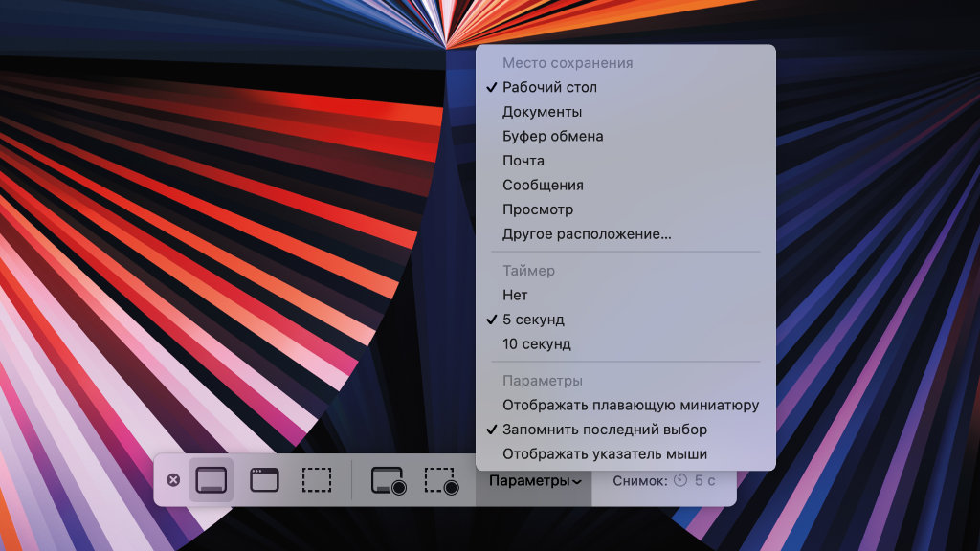Viewport: 980px width, 551px height.
Task: Select the capture selected window icon
Action: click(264, 480)
